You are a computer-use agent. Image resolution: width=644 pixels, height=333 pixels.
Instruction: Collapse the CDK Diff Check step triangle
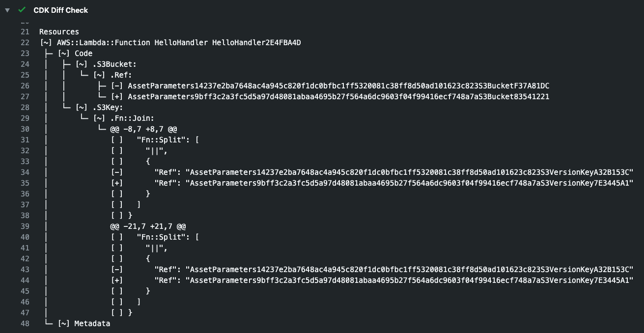point(7,10)
